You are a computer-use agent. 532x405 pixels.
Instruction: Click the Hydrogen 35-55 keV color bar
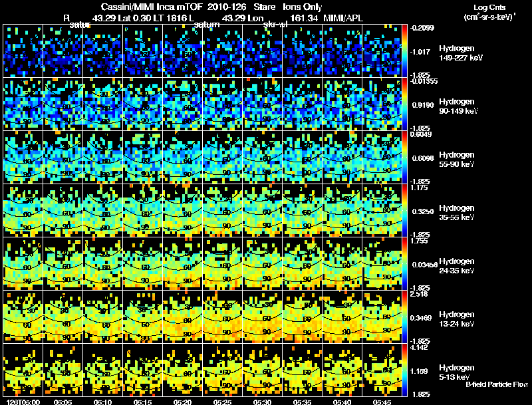coord(404,211)
